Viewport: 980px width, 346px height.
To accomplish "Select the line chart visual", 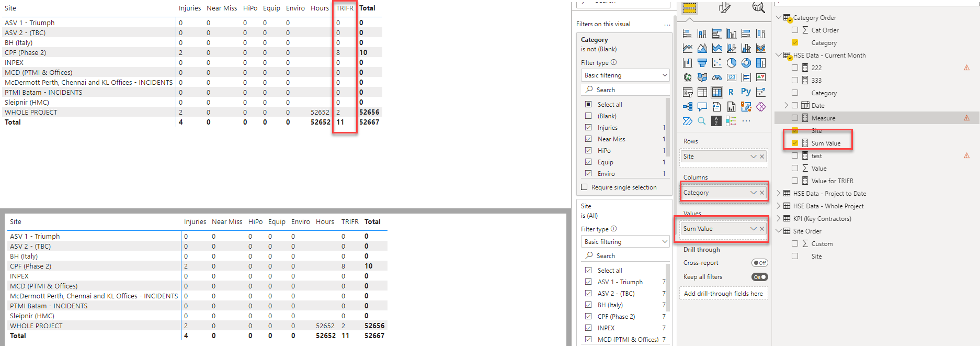I will coord(688,48).
